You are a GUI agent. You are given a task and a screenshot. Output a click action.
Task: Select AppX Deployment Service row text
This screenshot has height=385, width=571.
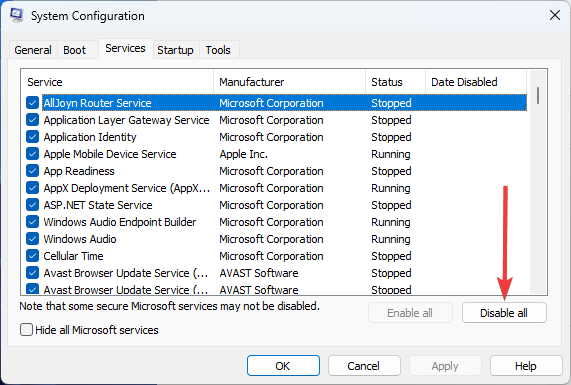point(127,188)
